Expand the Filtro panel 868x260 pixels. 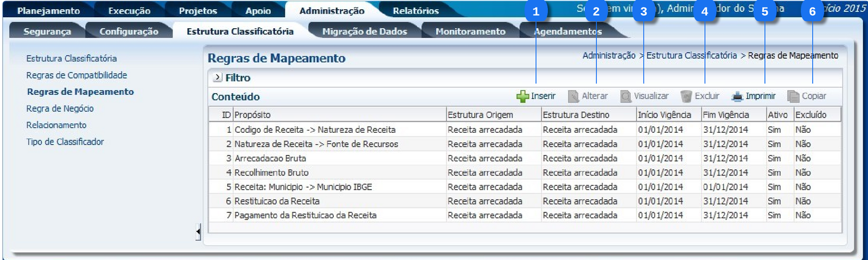click(218, 77)
